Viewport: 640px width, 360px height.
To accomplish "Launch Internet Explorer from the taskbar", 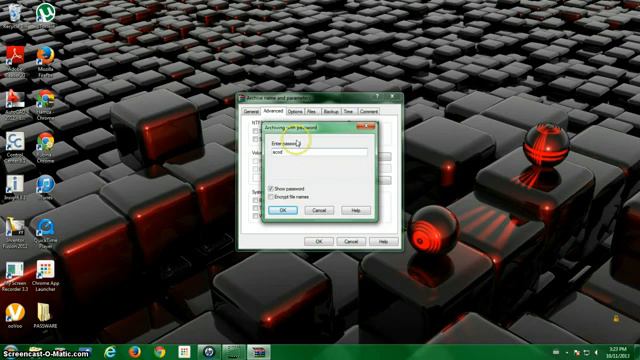I will point(110,352).
